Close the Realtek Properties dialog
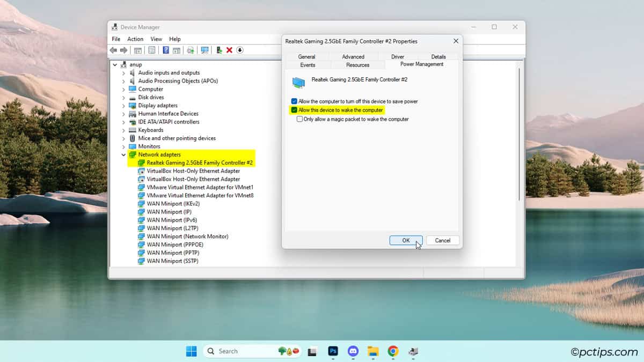644x362 pixels. click(x=456, y=41)
